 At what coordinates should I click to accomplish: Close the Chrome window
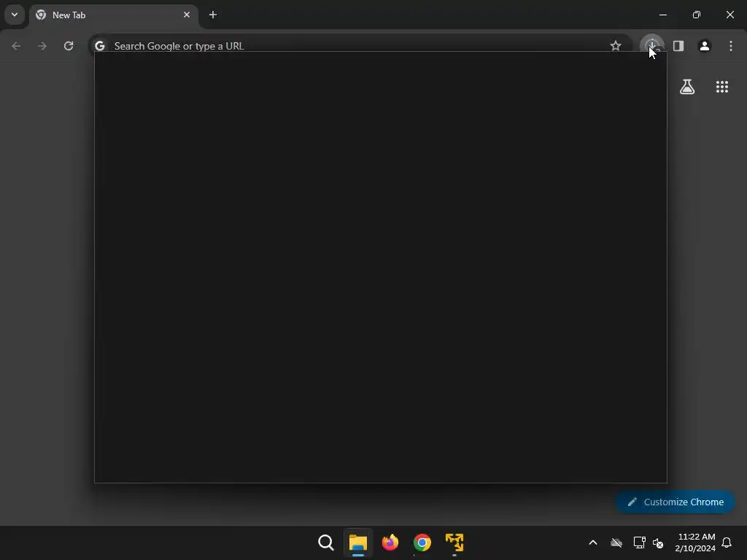729,15
